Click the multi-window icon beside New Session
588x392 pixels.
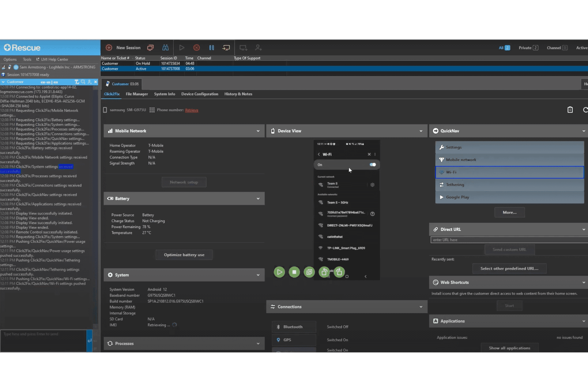click(150, 48)
